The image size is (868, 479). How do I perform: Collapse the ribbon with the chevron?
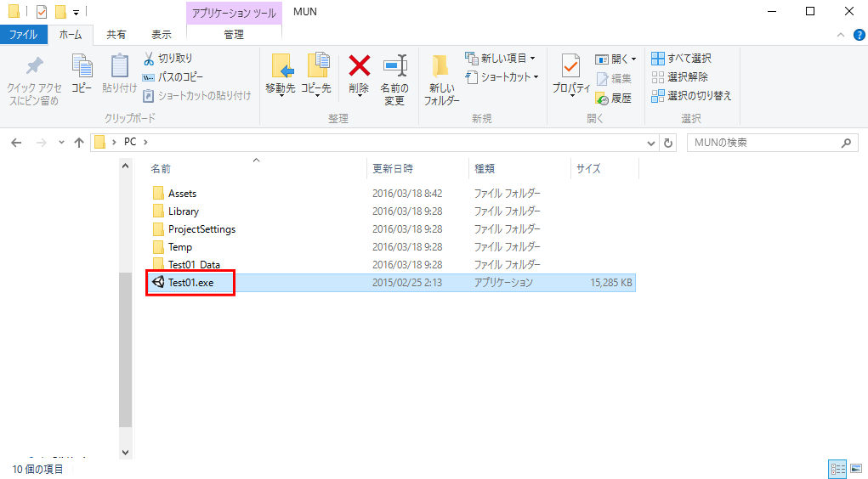pos(840,35)
